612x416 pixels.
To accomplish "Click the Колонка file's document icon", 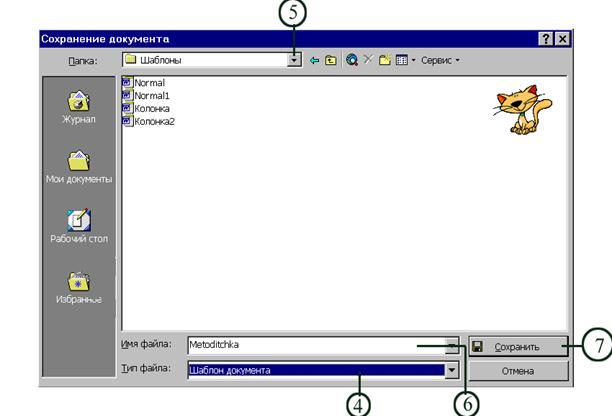I will [127, 108].
